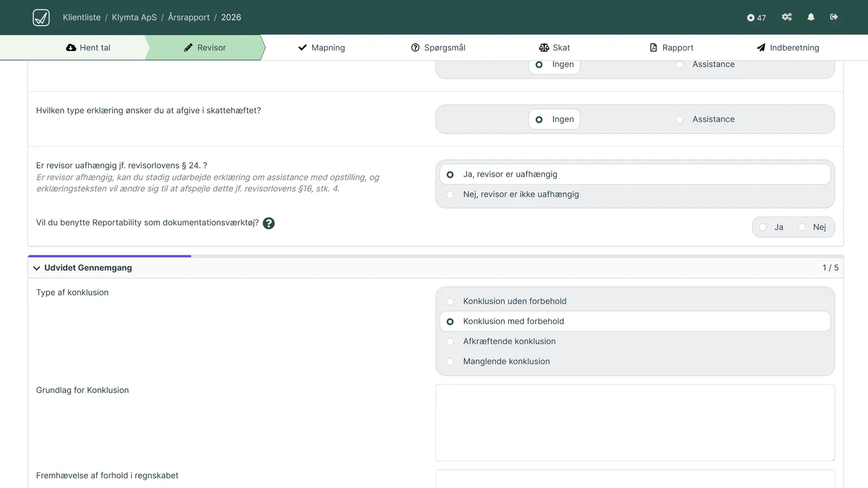The image size is (868, 488).
Task: Open notifications bell
Action: tap(811, 17)
